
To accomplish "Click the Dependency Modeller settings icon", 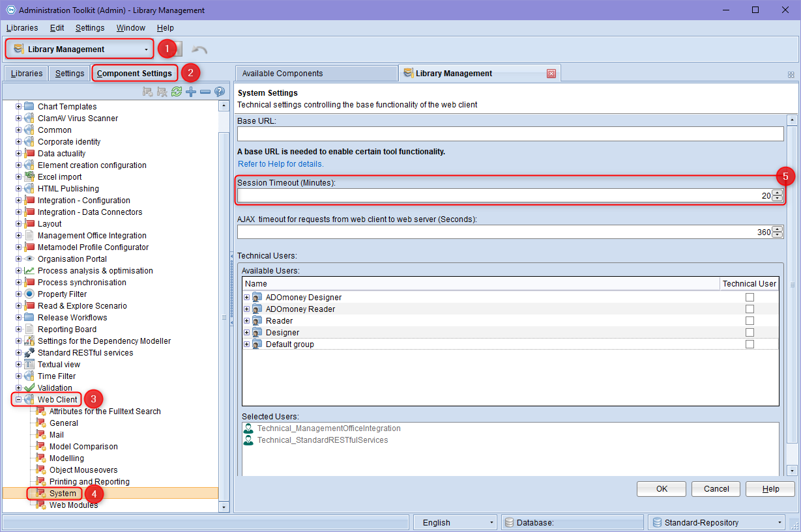I will 29,341.
